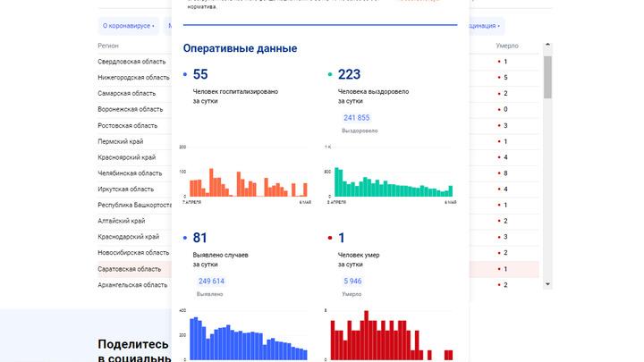Grab the regions table scrollbar thumb
Screen dimensions: 644x362
pyautogui.click(x=547, y=76)
